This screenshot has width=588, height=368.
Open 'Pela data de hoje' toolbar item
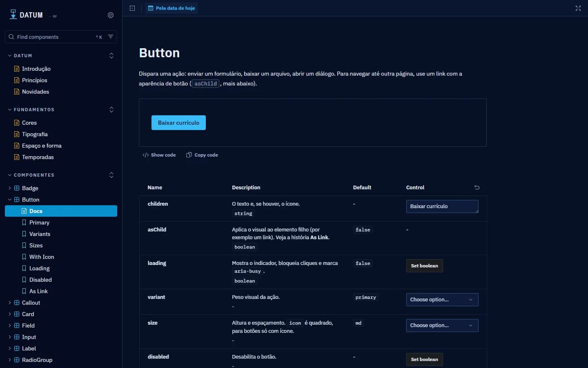click(x=171, y=8)
